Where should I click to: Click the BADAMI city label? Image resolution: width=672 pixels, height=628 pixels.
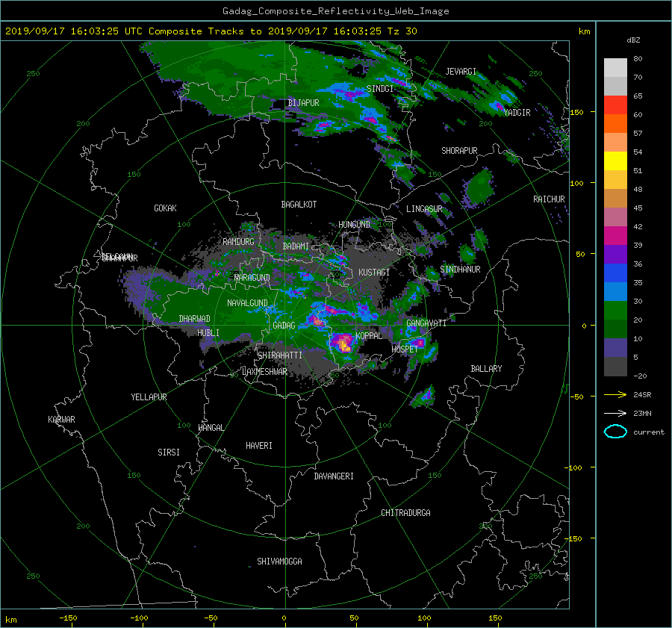tap(296, 246)
